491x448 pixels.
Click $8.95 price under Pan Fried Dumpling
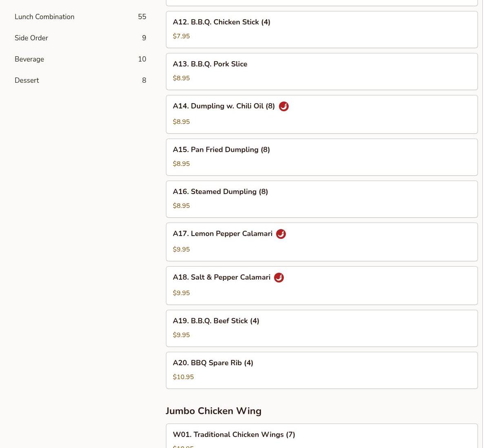[x=181, y=164]
